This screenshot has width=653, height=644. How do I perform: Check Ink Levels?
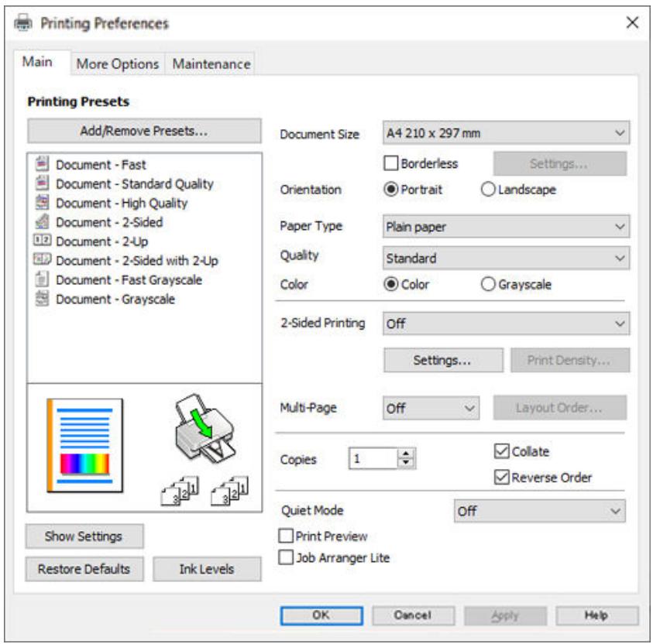pyautogui.click(x=207, y=569)
